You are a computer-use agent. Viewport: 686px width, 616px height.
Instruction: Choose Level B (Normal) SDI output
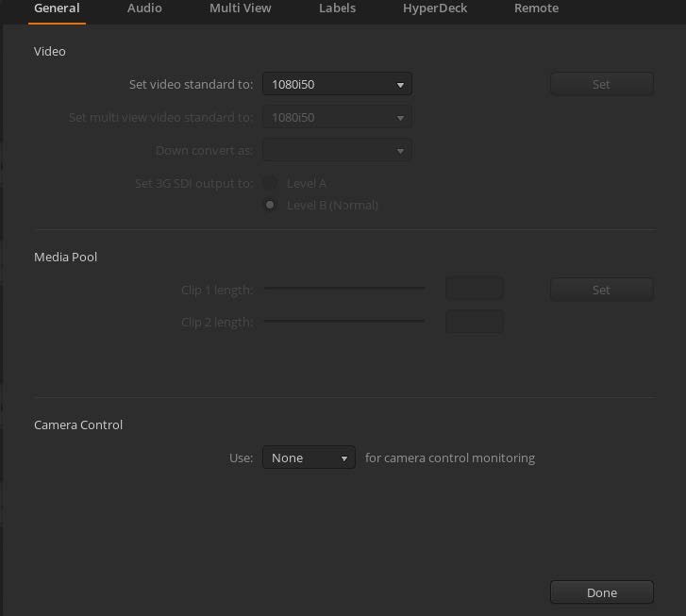click(x=271, y=206)
